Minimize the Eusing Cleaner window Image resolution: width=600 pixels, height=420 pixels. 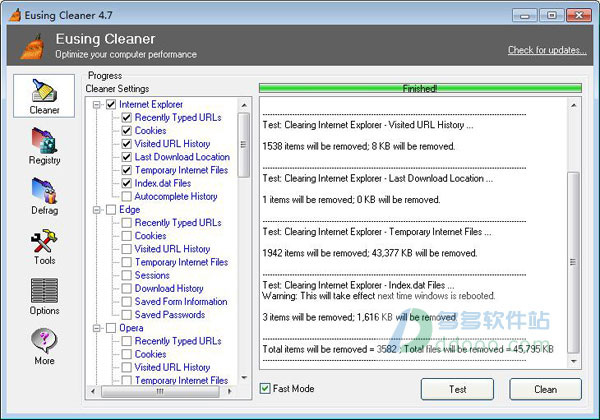click(x=525, y=15)
